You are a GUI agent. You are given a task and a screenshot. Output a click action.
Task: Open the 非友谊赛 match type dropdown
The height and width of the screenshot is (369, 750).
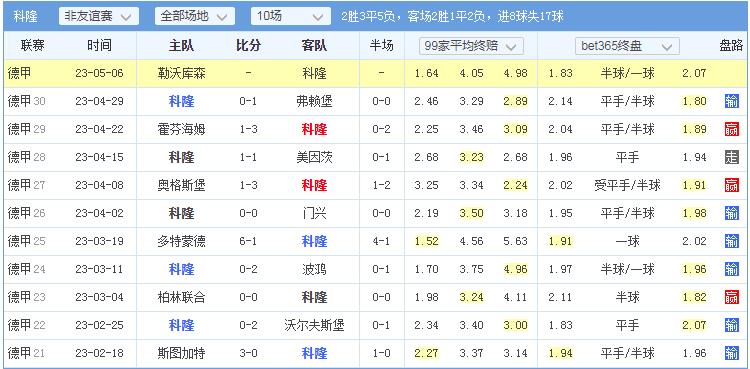coord(99,16)
